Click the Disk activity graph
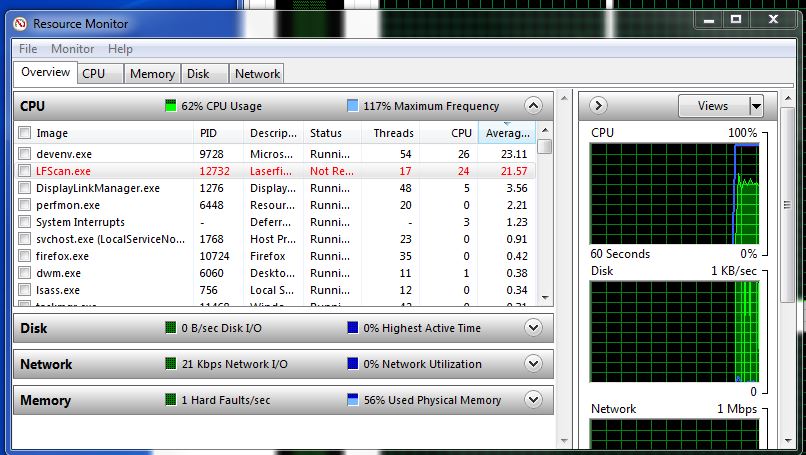The height and width of the screenshot is (455, 806). click(x=674, y=332)
